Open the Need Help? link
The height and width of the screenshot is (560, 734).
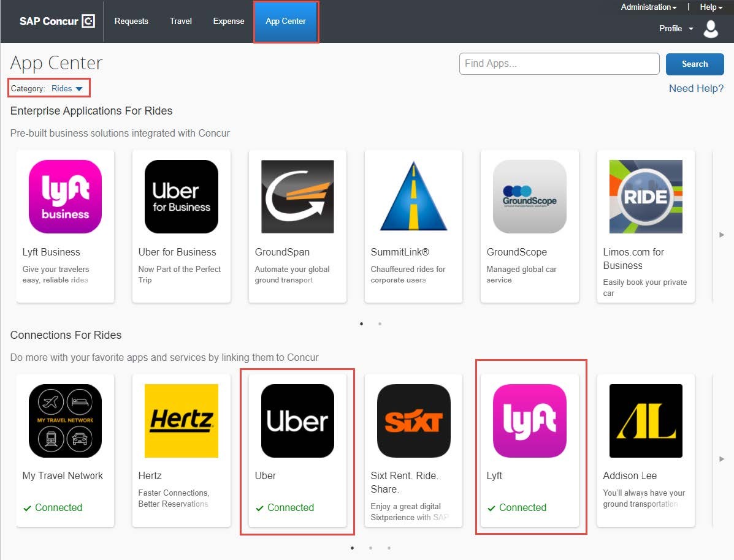tap(696, 88)
